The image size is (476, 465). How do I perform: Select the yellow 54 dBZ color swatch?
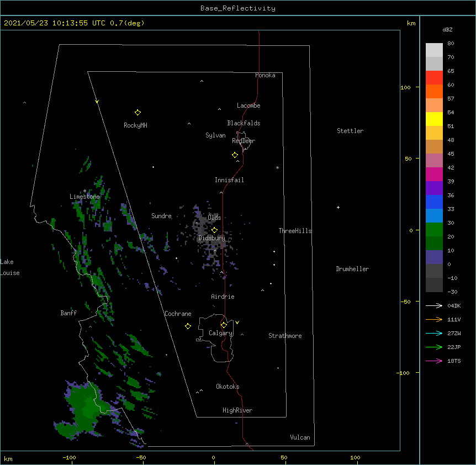(x=434, y=119)
